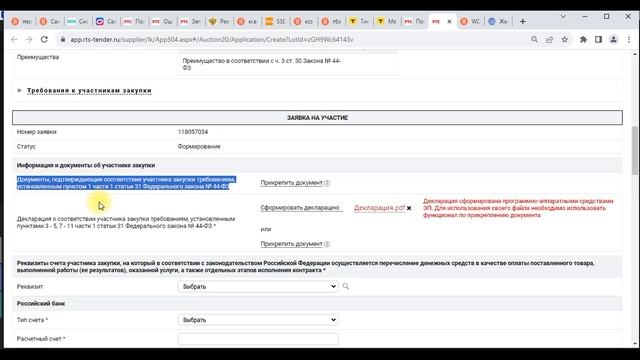Image resolution: width=640 pixels, height=360 pixels.
Task: Click the Декларация о соответствии участника label
Action: (x=126, y=222)
